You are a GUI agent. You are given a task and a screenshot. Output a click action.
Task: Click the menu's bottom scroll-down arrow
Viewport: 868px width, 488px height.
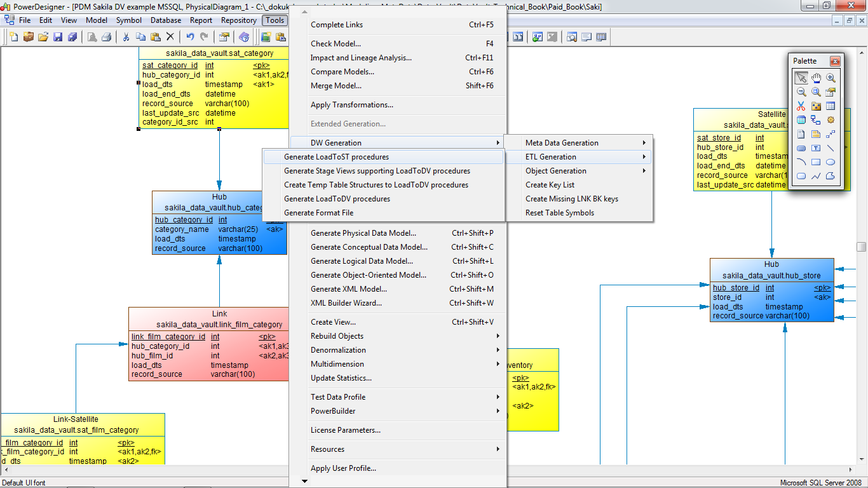pos(304,481)
